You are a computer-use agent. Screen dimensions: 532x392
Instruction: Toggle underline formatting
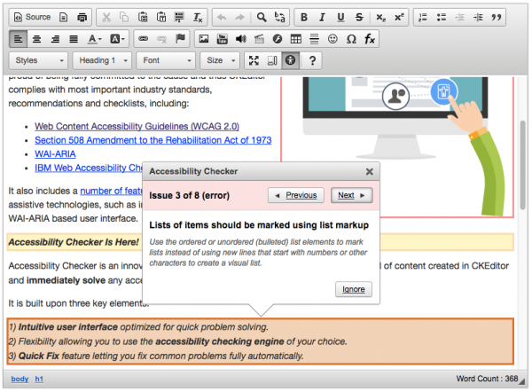(x=340, y=17)
